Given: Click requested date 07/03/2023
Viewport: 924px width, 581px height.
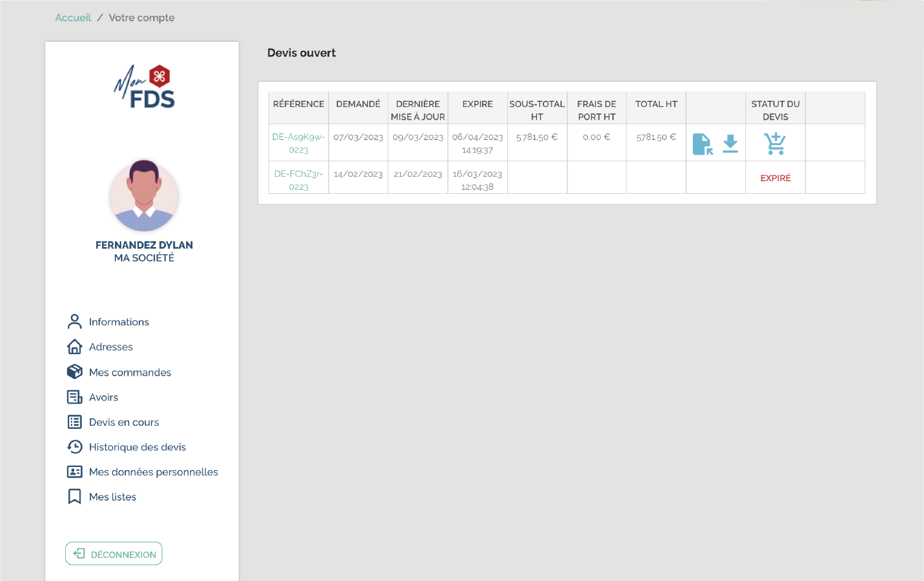Looking at the screenshot, I should [x=358, y=137].
